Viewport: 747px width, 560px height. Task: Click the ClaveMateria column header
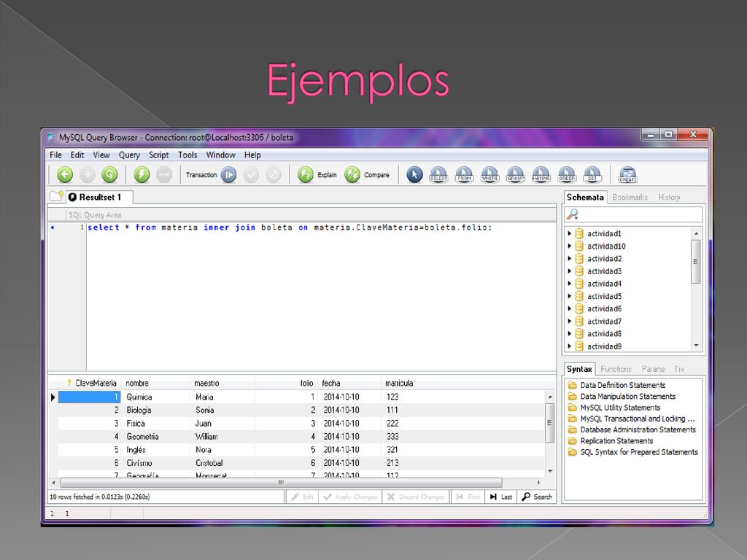pyautogui.click(x=89, y=383)
